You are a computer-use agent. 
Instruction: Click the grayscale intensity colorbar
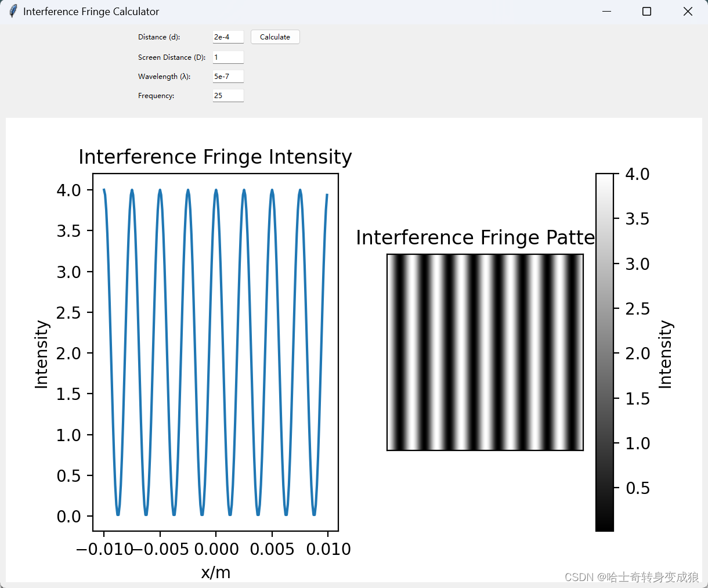click(605, 352)
